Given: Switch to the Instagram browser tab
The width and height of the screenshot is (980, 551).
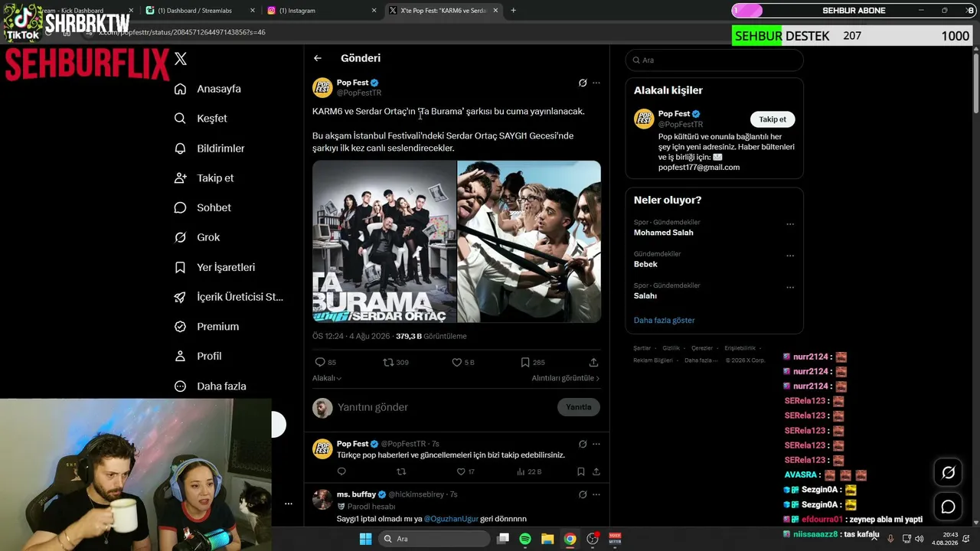Looking at the screenshot, I should pyautogui.click(x=322, y=11).
